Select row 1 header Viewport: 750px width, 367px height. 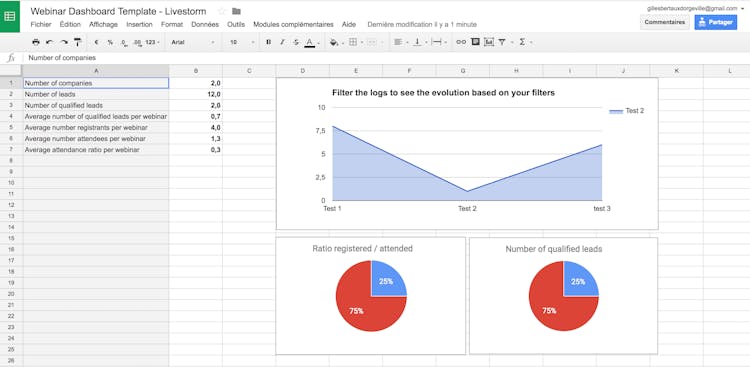11,83
